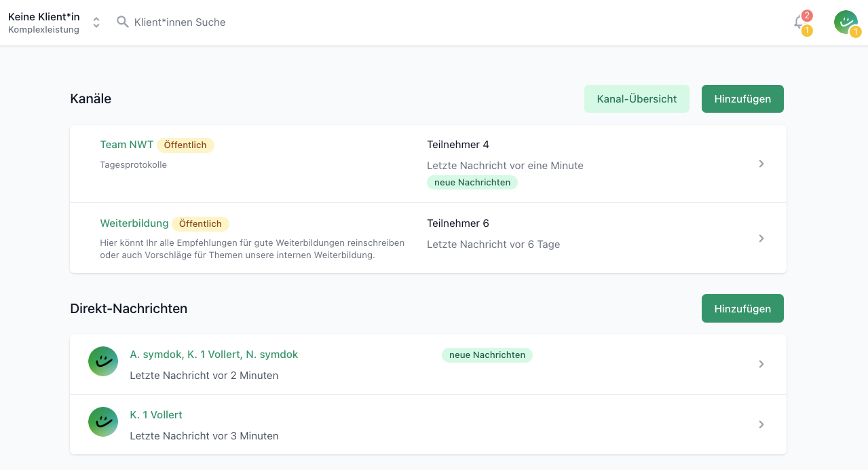Open the Team NWT channel

tap(127, 145)
